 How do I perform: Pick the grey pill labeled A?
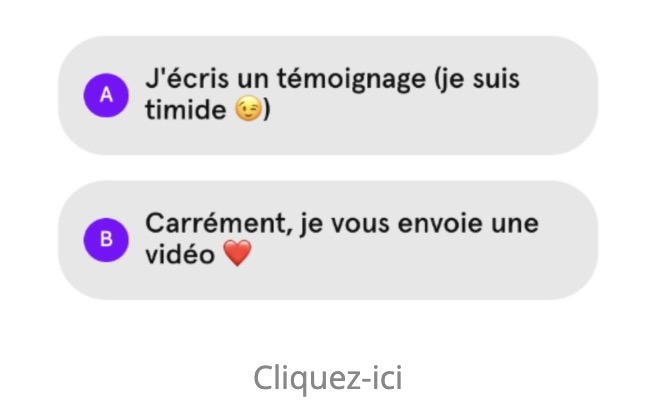tap(328, 95)
